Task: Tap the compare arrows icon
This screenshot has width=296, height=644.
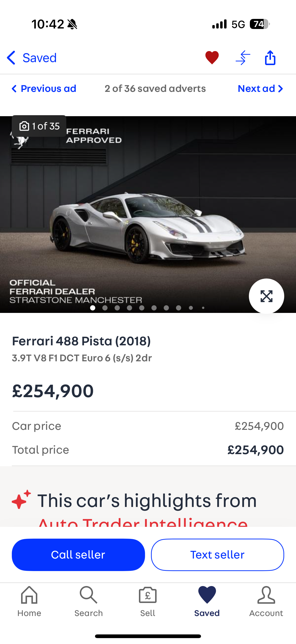Action: pyautogui.click(x=243, y=57)
